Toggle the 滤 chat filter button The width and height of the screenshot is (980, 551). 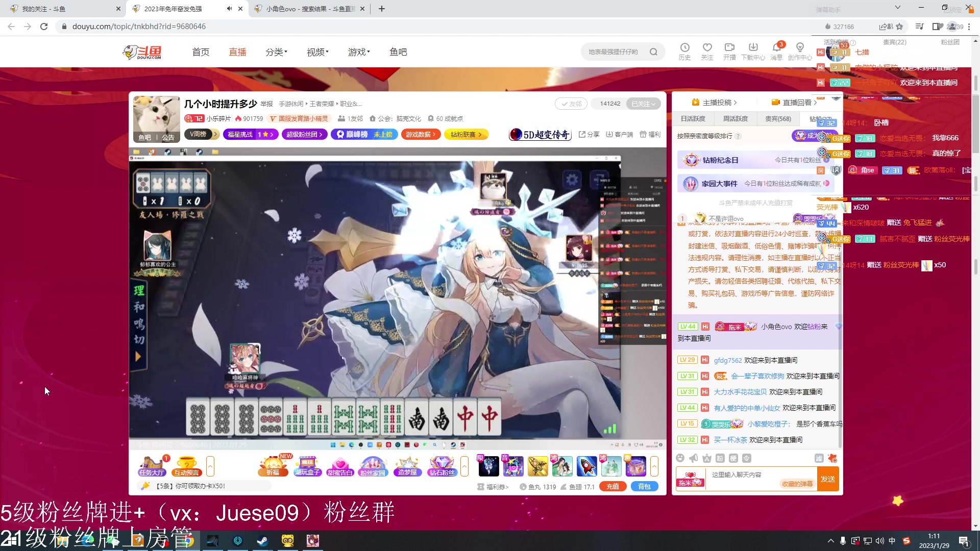point(819,458)
